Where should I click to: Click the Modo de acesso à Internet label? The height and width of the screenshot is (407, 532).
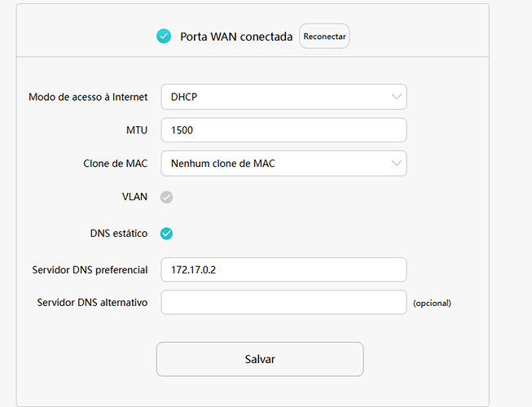pos(88,97)
